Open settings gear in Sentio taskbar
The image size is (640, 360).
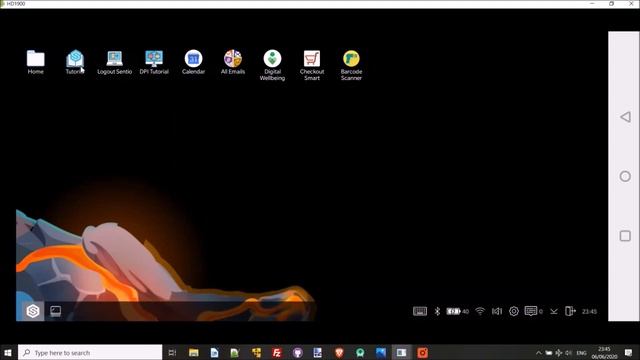pos(514,311)
